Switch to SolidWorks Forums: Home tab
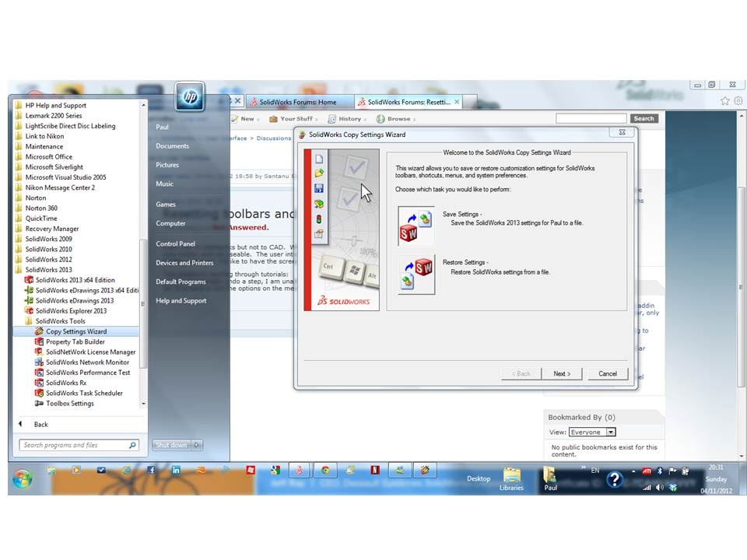The height and width of the screenshot is (560, 747). (299, 102)
